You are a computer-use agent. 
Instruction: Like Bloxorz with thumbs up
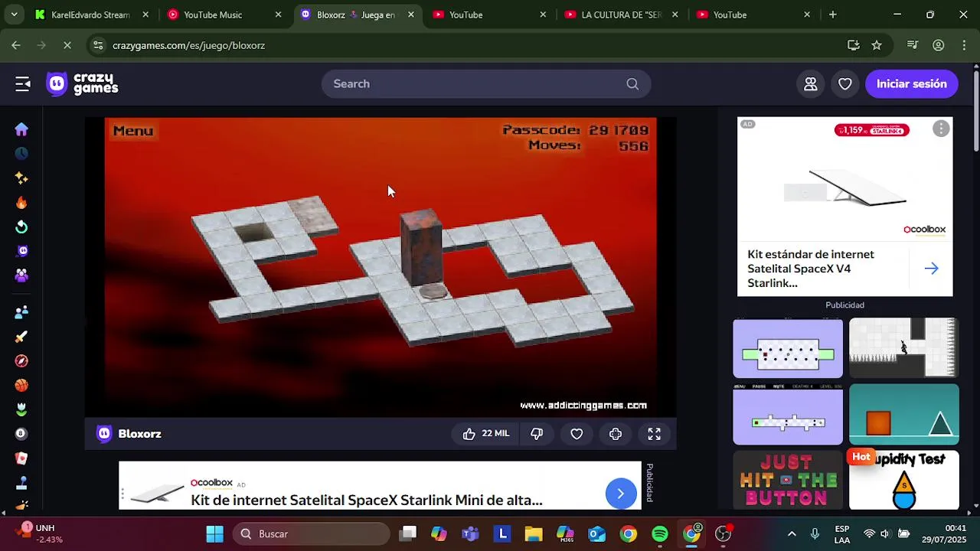tap(486, 434)
